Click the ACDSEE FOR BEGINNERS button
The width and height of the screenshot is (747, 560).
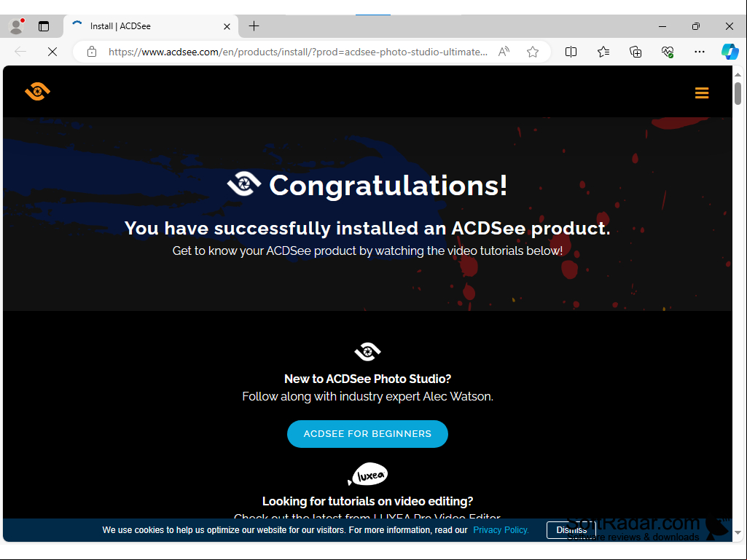(367, 434)
